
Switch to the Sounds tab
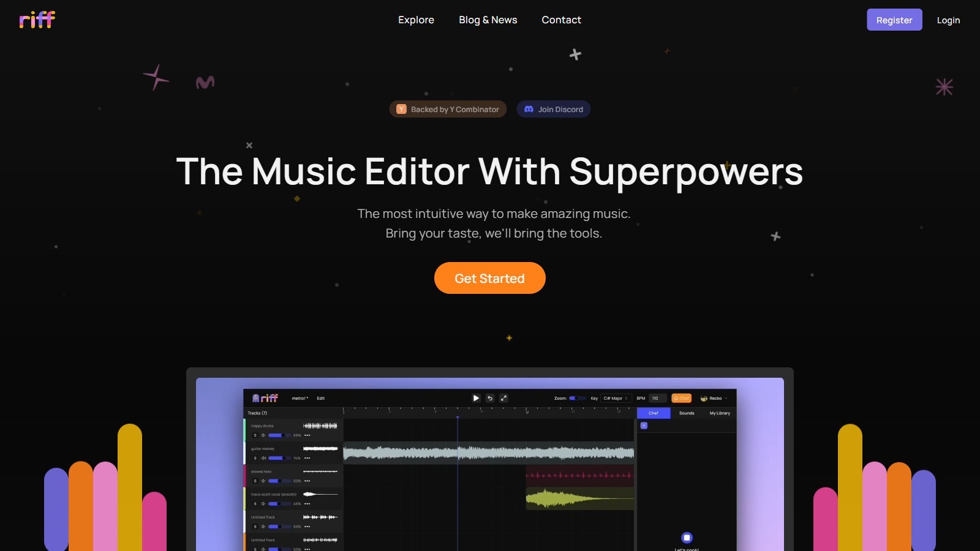(687, 413)
